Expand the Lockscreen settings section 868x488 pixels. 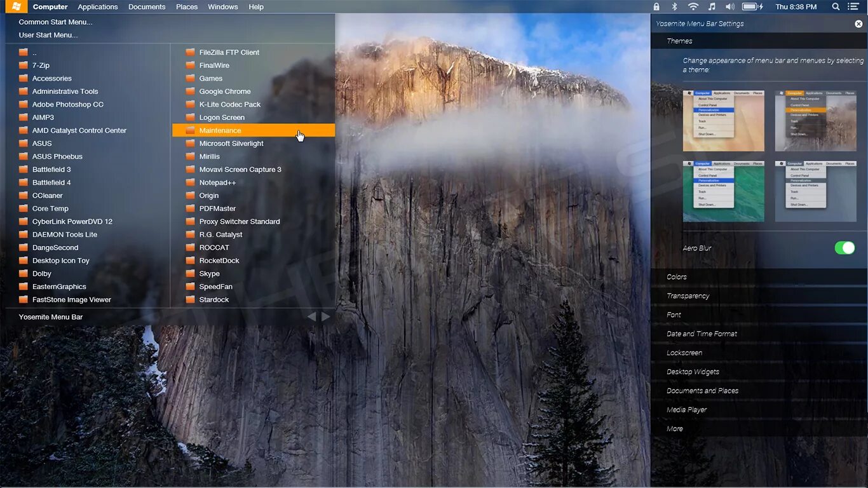[x=759, y=353]
